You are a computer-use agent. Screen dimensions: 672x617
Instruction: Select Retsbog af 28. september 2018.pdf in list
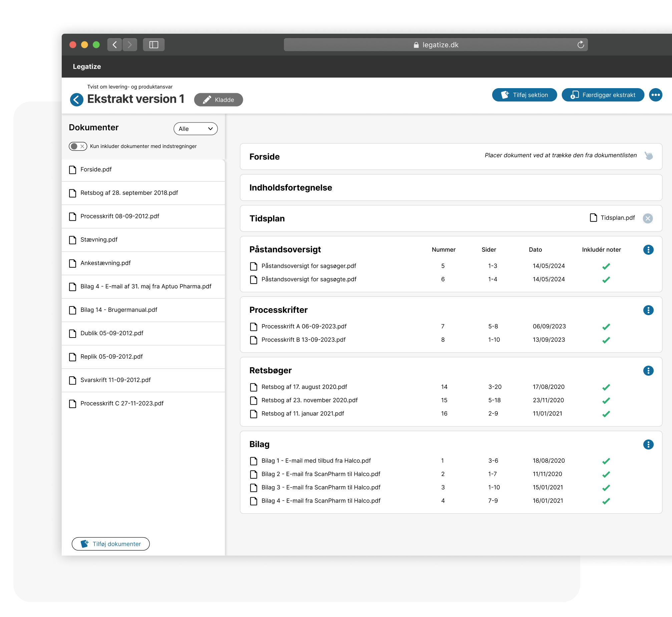[x=143, y=193]
